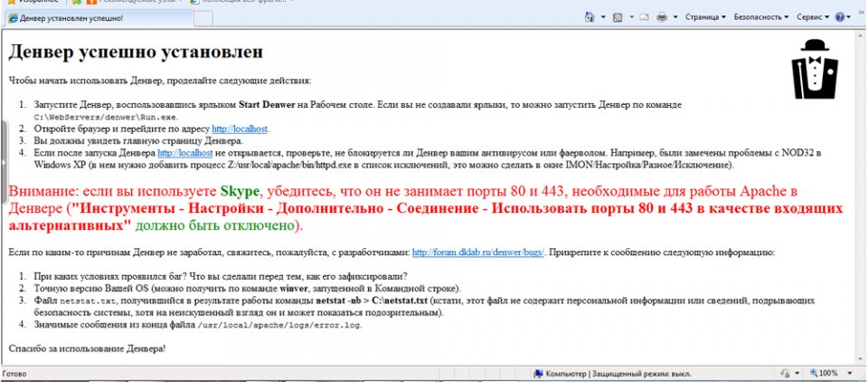Click the '/usr/local/apache/logs/error.log' path text

pyautogui.click(x=279, y=326)
